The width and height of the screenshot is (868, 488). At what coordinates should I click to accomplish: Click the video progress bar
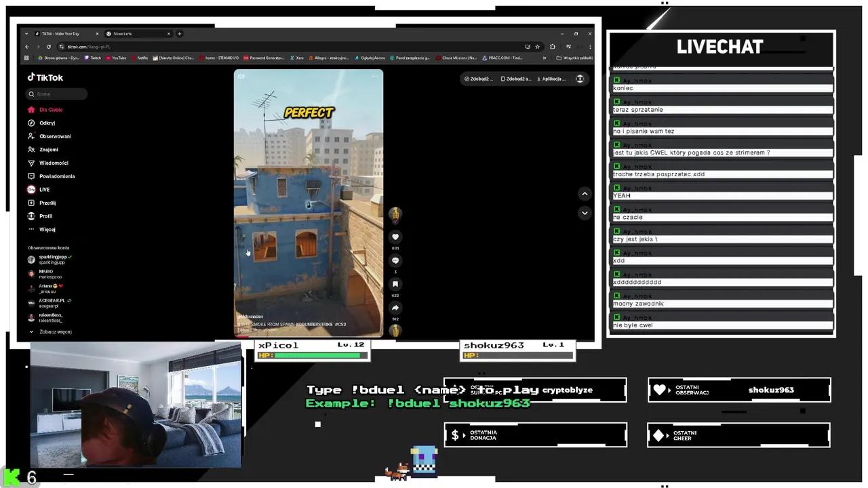pyautogui.click(x=309, y=335)
